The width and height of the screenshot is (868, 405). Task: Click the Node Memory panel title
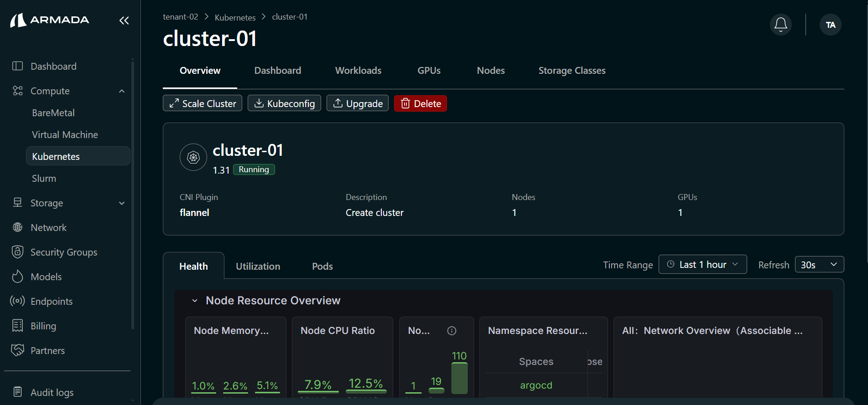(231, 331)
